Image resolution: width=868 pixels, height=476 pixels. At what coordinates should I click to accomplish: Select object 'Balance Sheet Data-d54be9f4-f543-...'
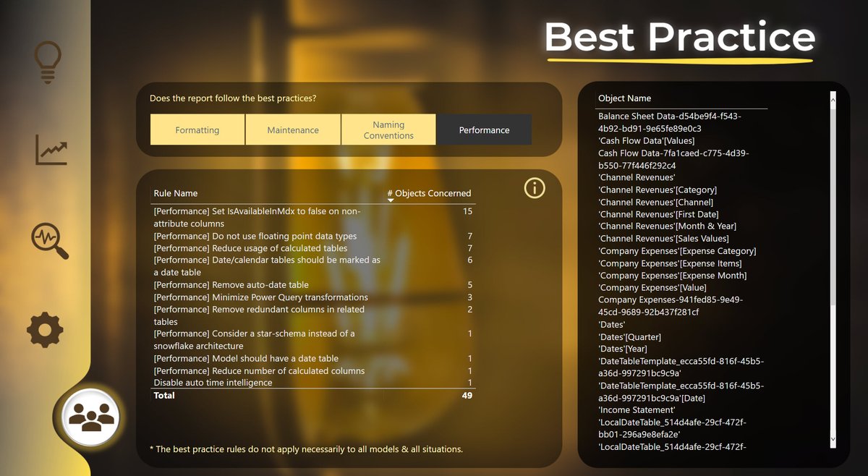670,122
